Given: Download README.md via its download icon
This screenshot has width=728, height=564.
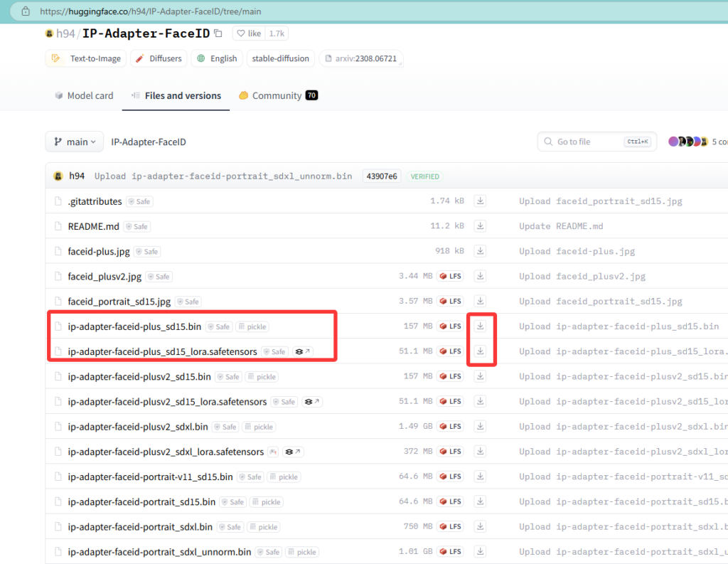Looking at the screenshot, I should tap(480, 225).
